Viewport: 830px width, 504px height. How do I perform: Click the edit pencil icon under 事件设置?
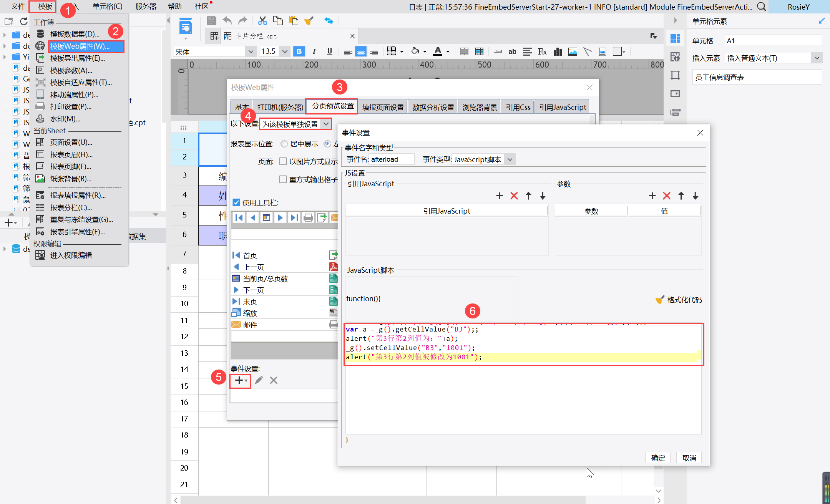tap(259, 380)
